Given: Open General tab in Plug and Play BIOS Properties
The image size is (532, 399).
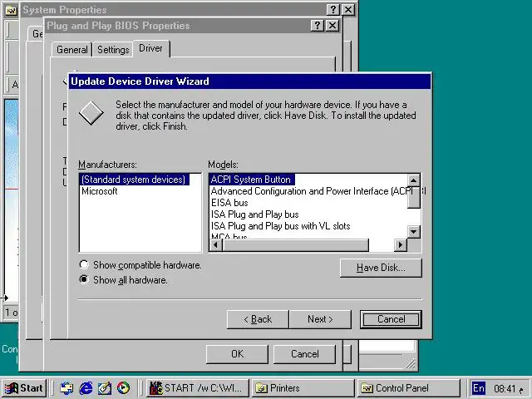Looking at the screenshot, I should (x=72, y=50).
